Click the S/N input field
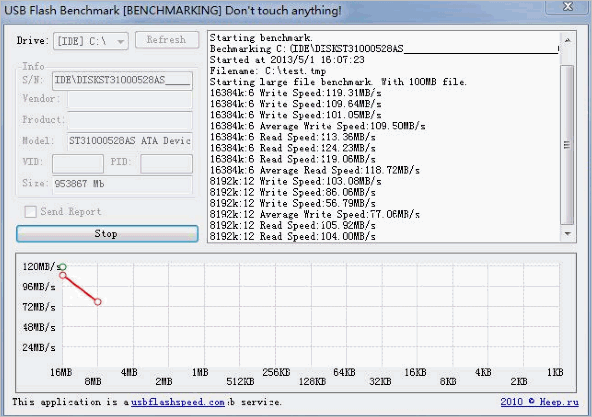Image resolution: width=592 pixels, height=417 pixels. (122, 80)
